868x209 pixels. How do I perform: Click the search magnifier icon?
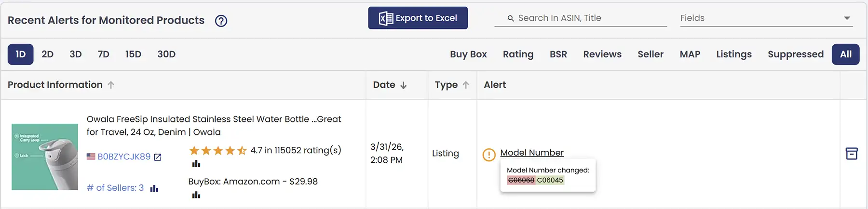[511, 18]
